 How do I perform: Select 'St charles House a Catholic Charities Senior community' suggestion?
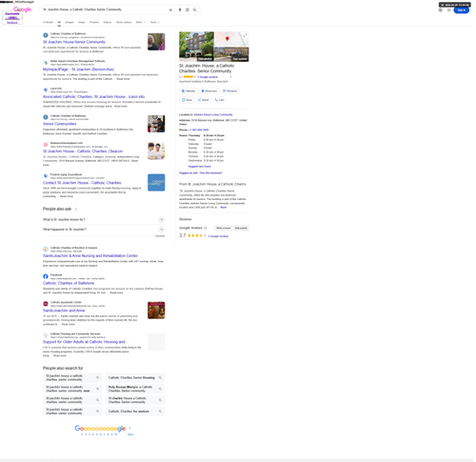tap(135, 400)
